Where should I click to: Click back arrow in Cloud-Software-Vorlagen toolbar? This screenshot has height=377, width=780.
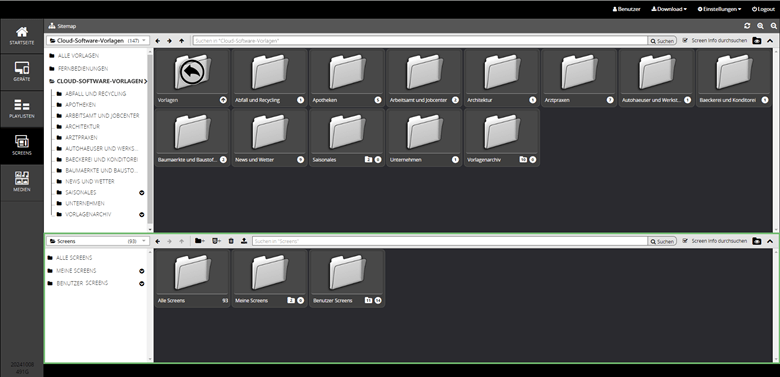tap(158, 41)
